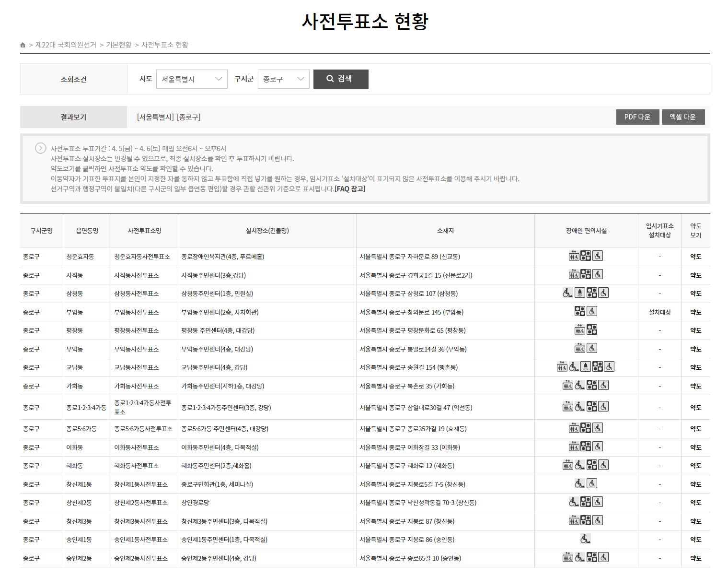Image resolution: width=728 pixels, height=576 pixels.
Task: Click the home icon in the breadcrumb
Action: [x=23, y=45]
